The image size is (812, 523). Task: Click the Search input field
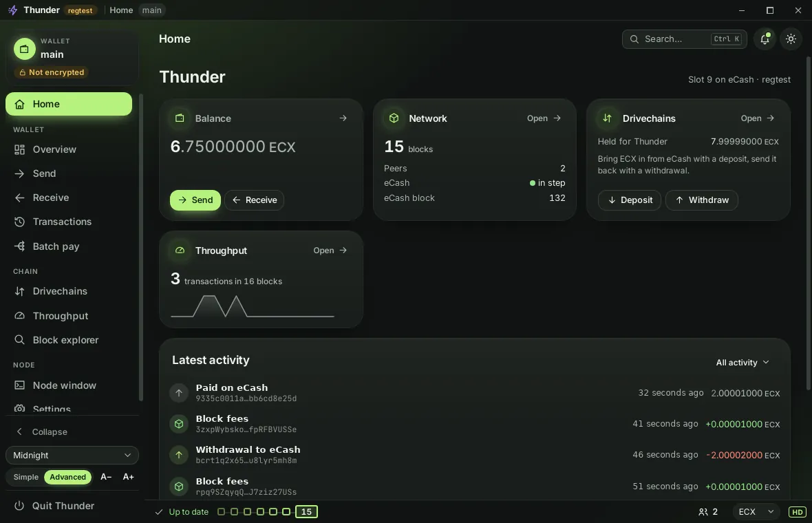(684, 39)
